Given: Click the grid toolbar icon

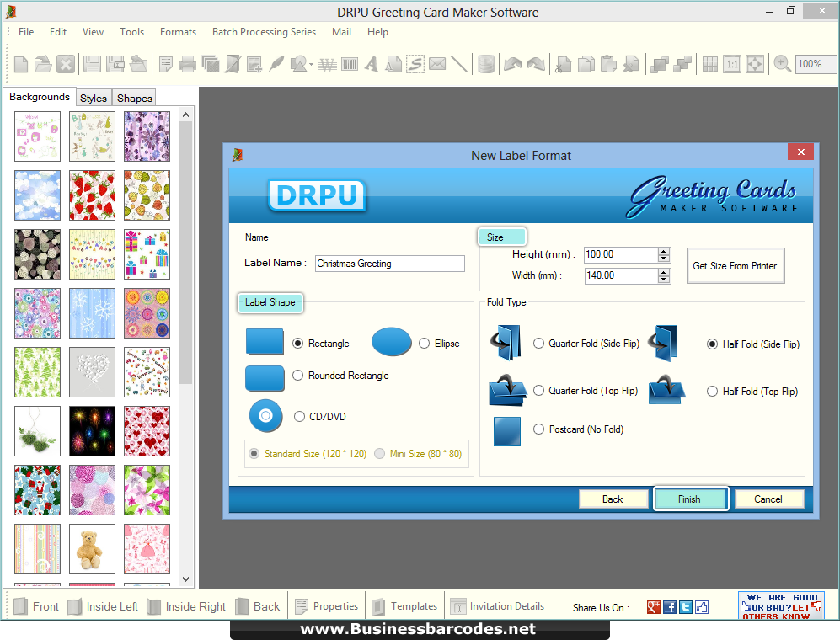Looking at the screenshot, I should pyautogui.click(x=709, y=64).
